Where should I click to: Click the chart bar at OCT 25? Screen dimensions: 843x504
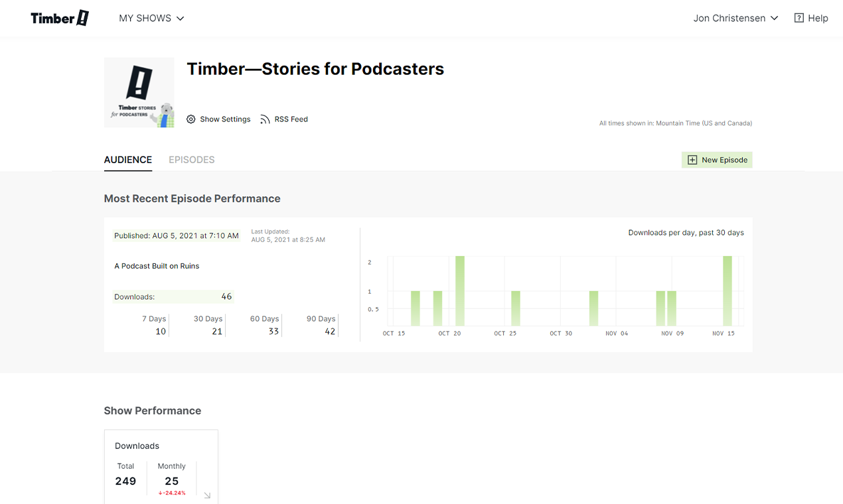coord(516,308)
